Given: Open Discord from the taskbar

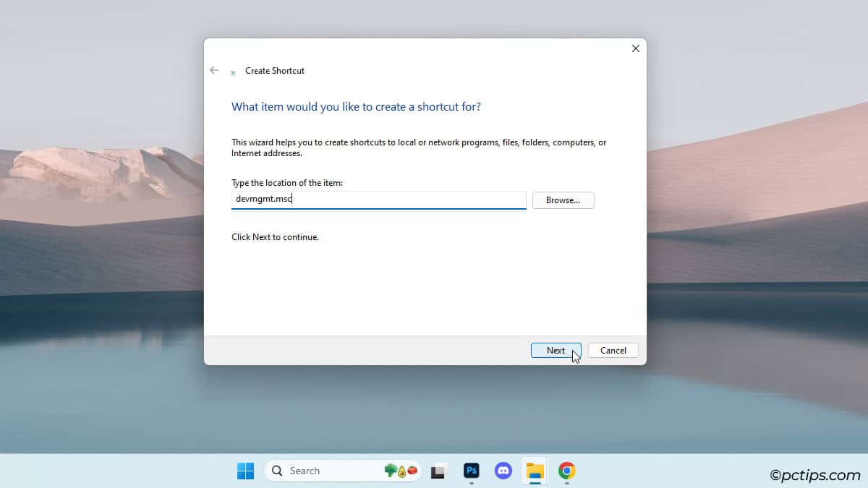Looking at the screenshot, I should pyautogui.click(x=503, y=471).
